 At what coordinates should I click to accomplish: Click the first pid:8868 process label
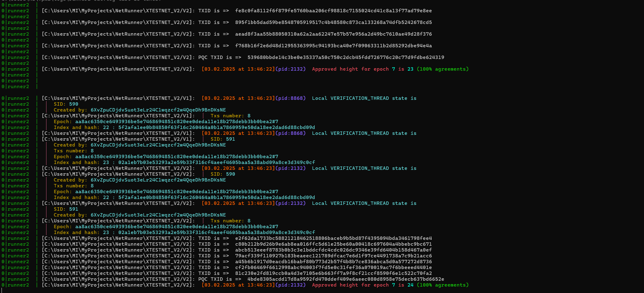(290, 98)
